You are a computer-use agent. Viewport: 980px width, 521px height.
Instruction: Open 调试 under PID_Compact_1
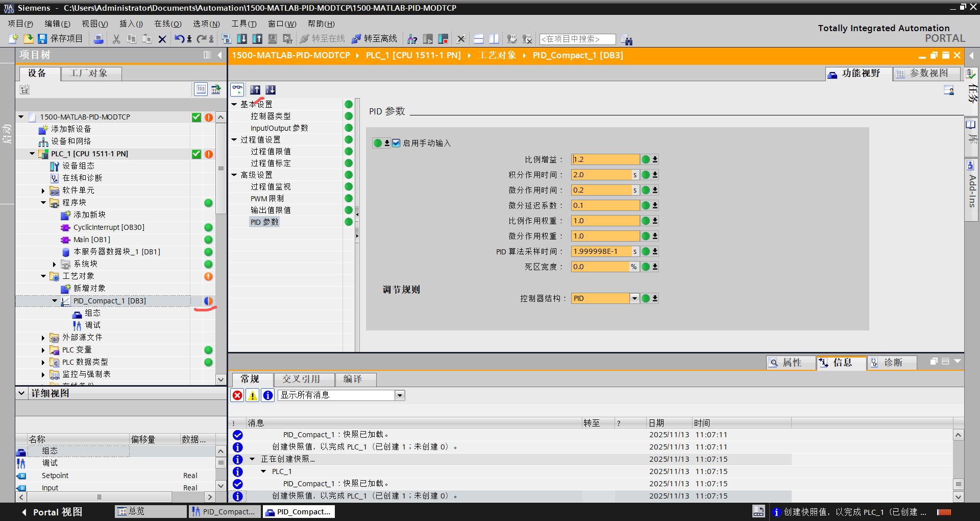(92, 325)
